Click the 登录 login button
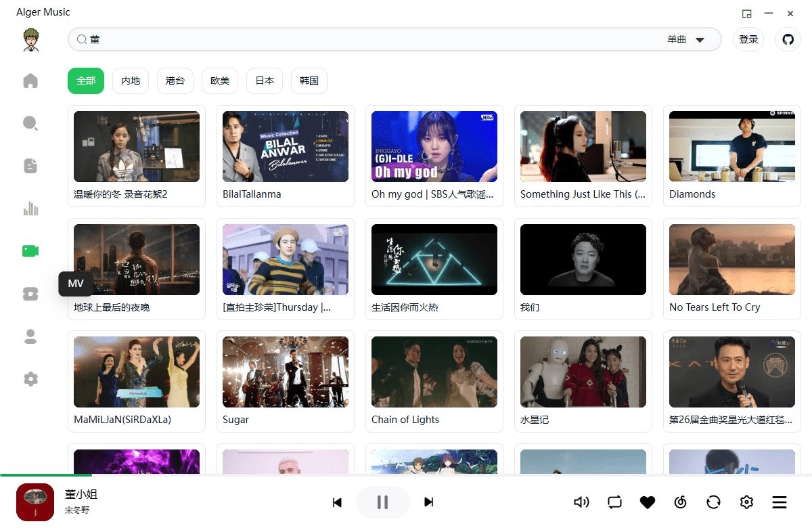The image size is (812, 528). (x=748, y=39)
